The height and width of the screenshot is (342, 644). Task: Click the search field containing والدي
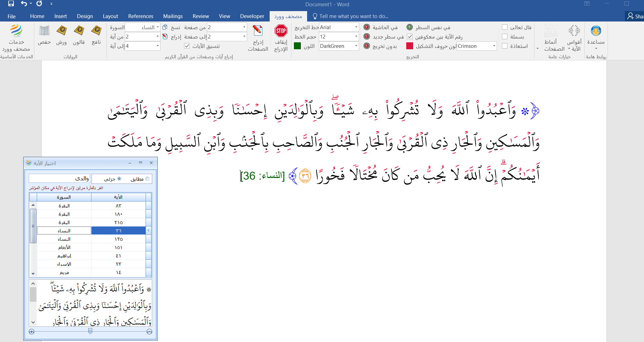click(59, 179)
